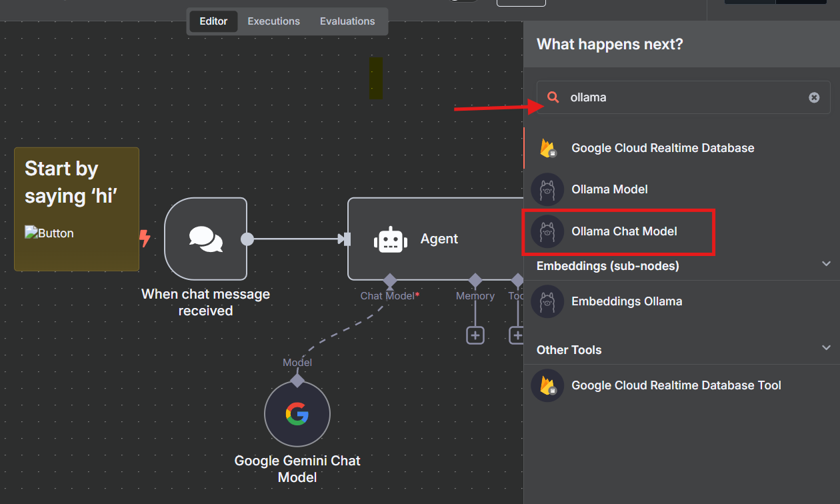Click the Embeddings Ollama llama icon
840x504 pixels.
click(548, 301)
